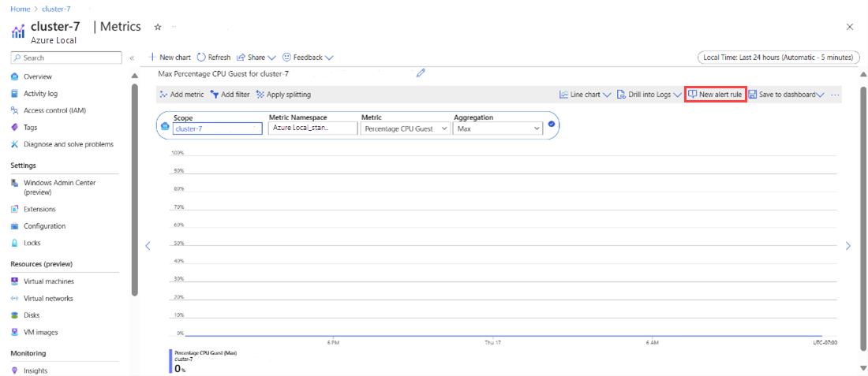The image size is (868, 376).
Task: Open the Aggregation Max dropdown
Action: 498,128
